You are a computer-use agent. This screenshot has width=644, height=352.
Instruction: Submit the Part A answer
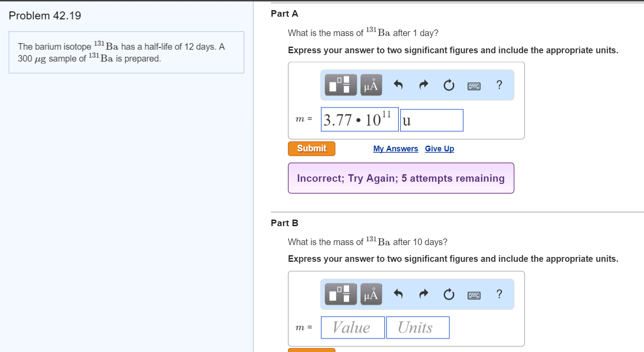pyautogui.click(x=311, y=148)
